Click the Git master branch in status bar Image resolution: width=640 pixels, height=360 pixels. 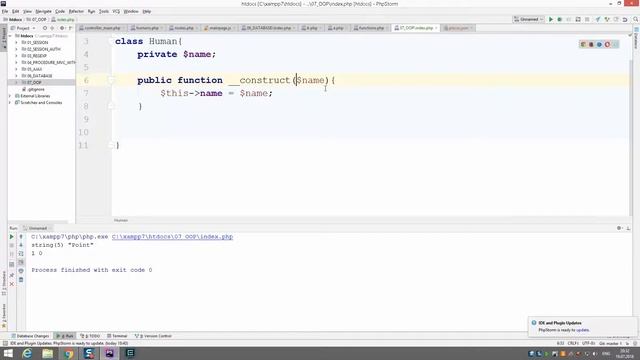611,344
